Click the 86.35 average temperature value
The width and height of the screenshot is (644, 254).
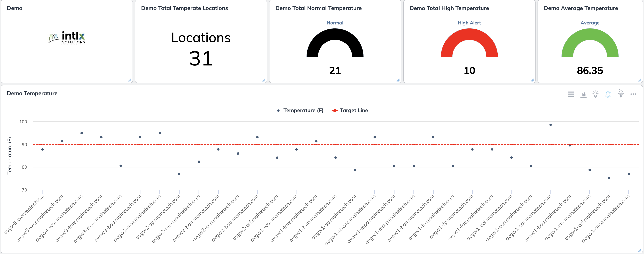(x=590, y=71)
